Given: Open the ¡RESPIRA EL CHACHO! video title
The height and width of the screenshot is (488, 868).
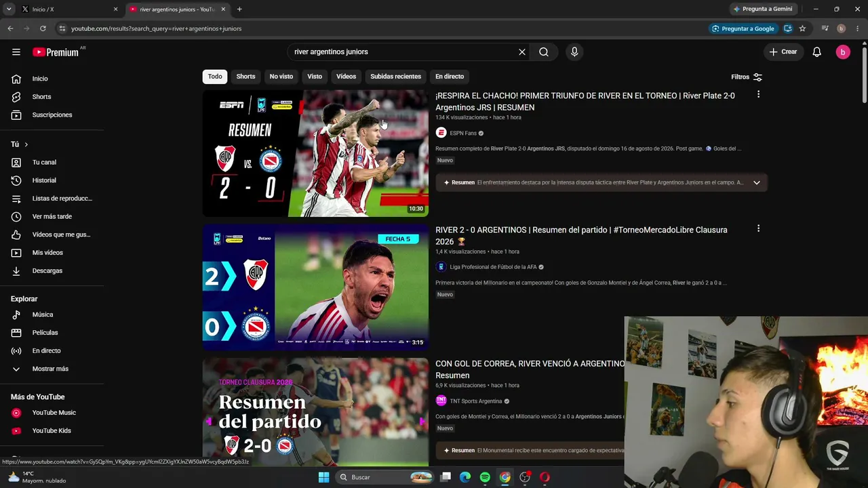Looking at the screenshot, I should 585,102.
